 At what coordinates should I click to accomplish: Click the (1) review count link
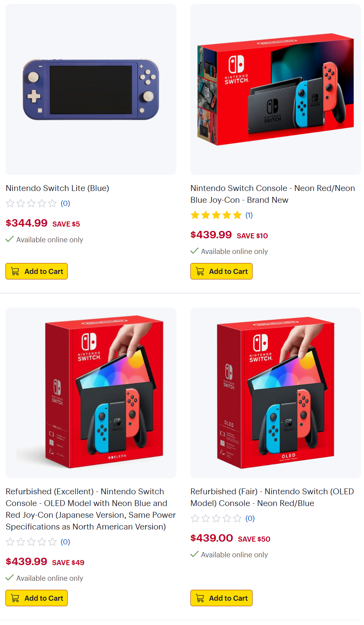[x=249, y=215]
